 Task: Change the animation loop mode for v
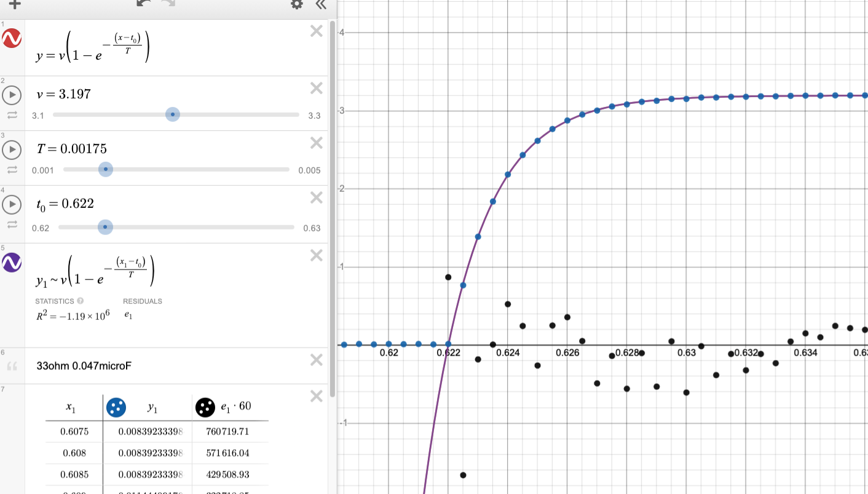pyautogui.click(x=12, y=115)
